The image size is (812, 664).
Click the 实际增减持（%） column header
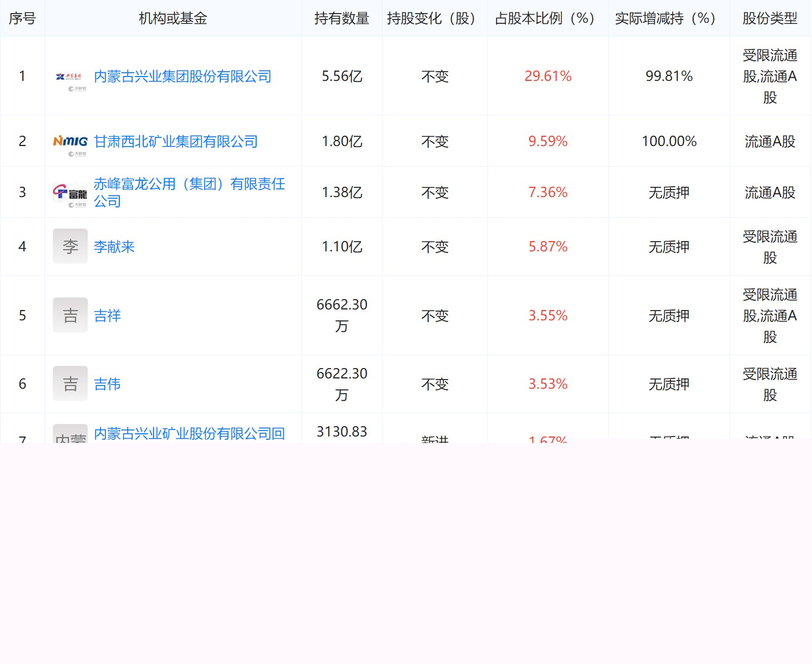pos(669,18)
